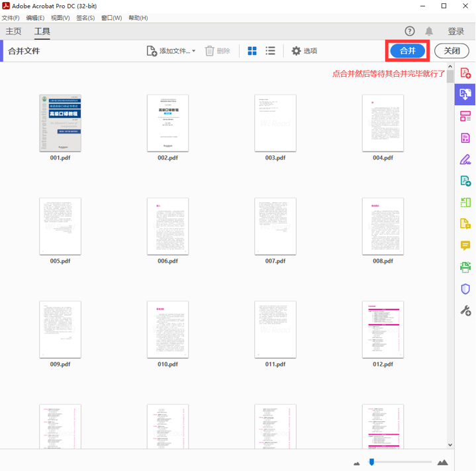476x471 pixels.
Task: Switch to list view
Action: pyautogui.click(x=270, y=51)
